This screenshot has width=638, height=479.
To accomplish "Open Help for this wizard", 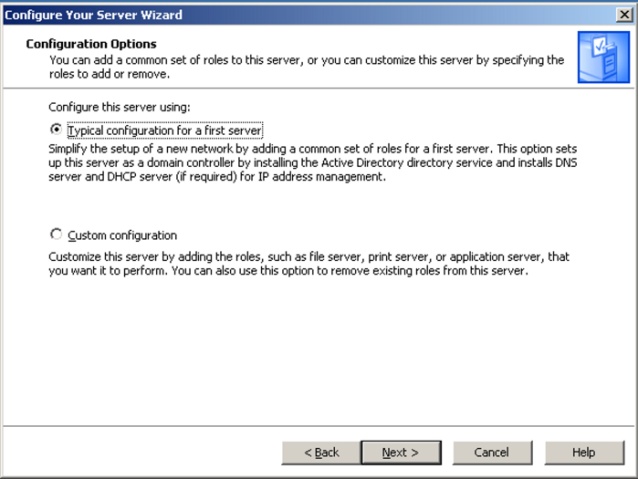I will click(x=584, y=452).
